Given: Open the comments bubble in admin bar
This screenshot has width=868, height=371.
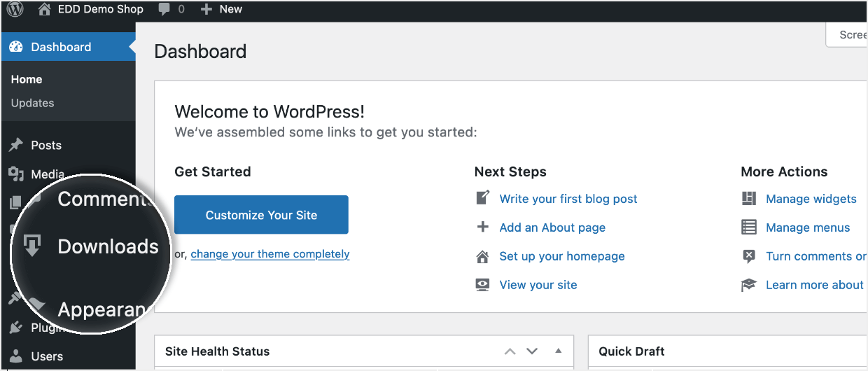Looking at the screenshot, I should coord(164,10).
